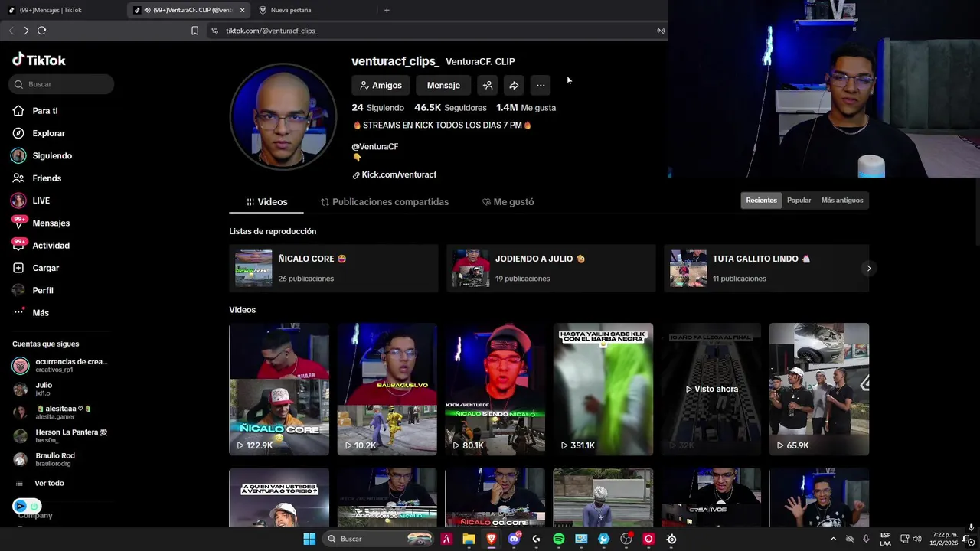Open the video with 122.9K views
The width and height of the screenshot is (980, 551).
279,389
